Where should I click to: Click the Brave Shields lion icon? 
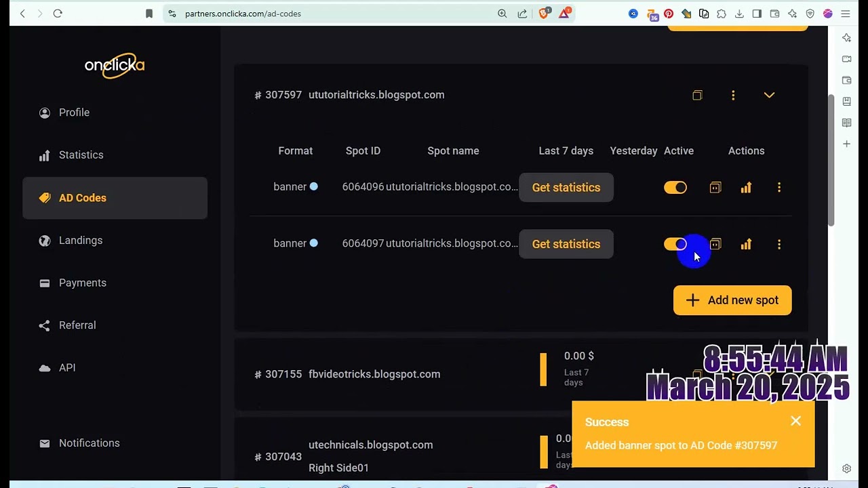point(544,14)
